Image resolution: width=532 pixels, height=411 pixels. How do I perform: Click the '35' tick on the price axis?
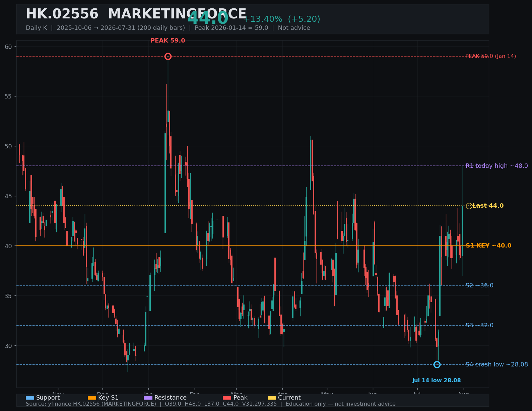coord(8,296)
